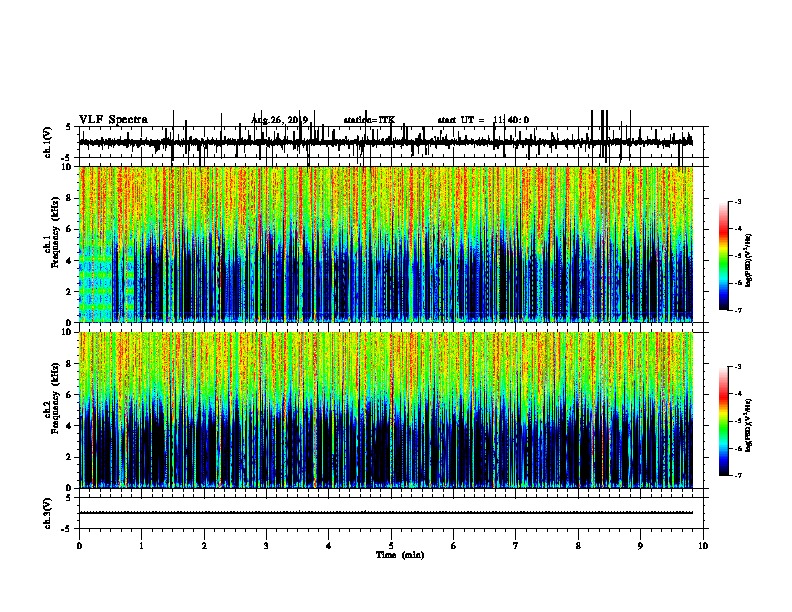
Task: Click the ch.2 "Frequency (kHz)" axis label
Action: (55, 398)
